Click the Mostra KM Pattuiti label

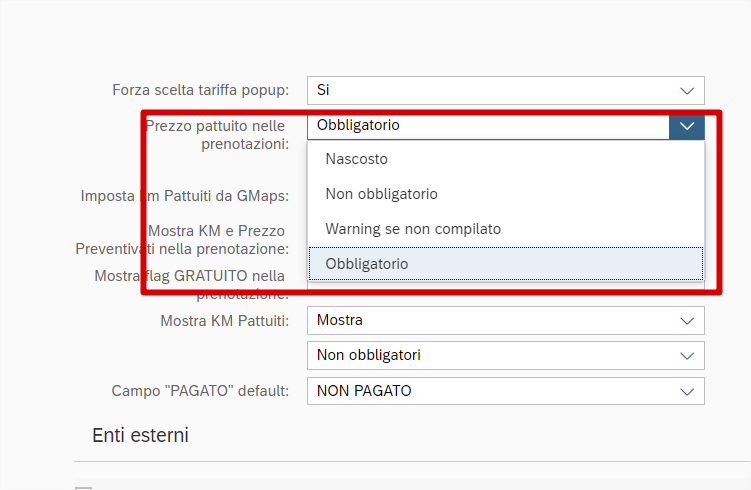click(224, 321)
